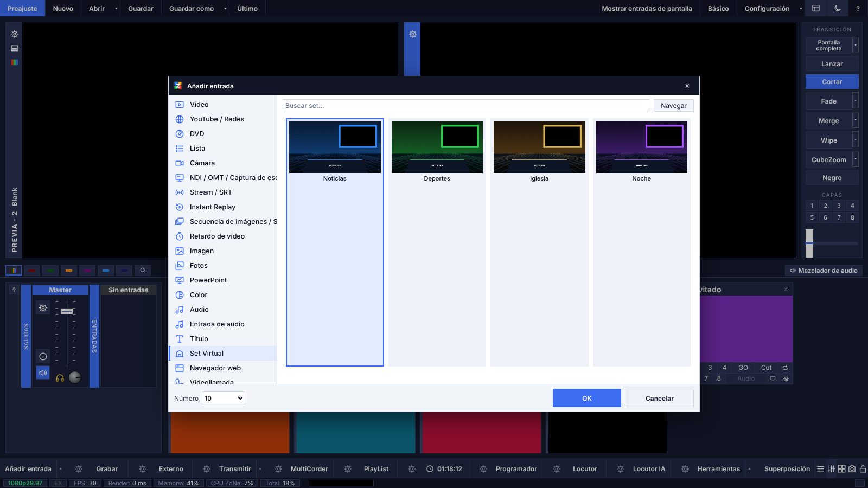
Task: Click the Master volume fader
Action: coord(67,311)
